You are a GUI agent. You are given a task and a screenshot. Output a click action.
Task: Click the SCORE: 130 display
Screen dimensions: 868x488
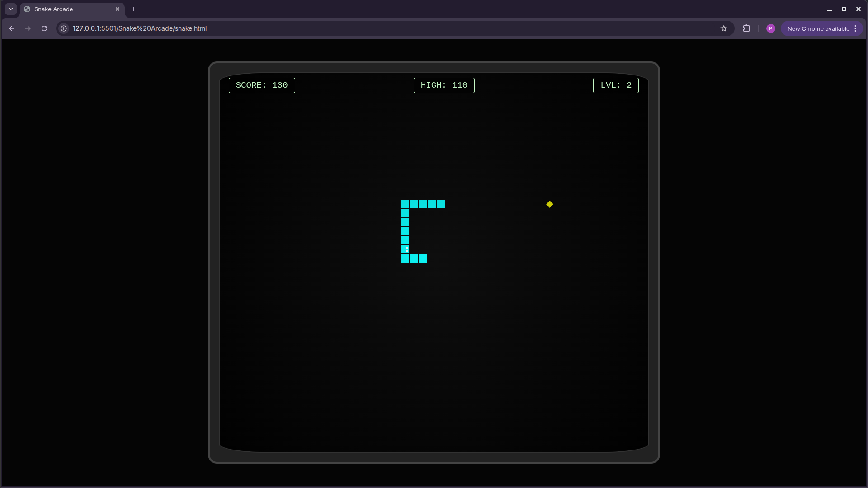point(262,85)
